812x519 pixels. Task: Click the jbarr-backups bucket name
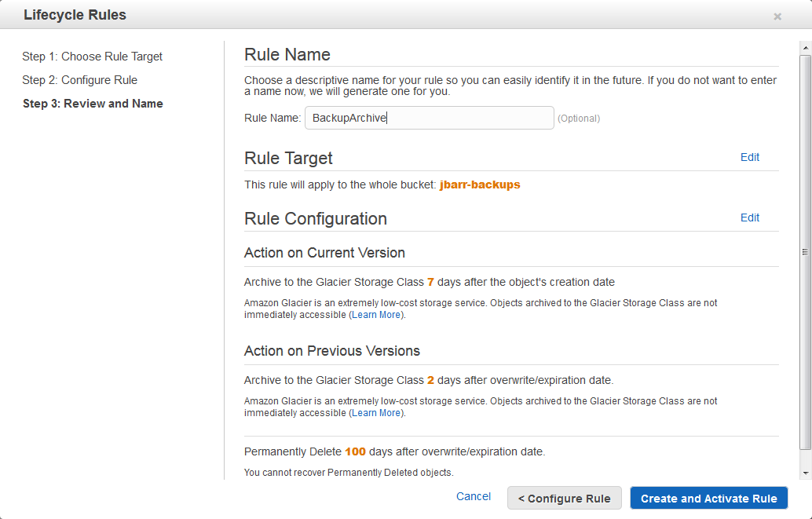pyautogui.click(x=480, y=185)
